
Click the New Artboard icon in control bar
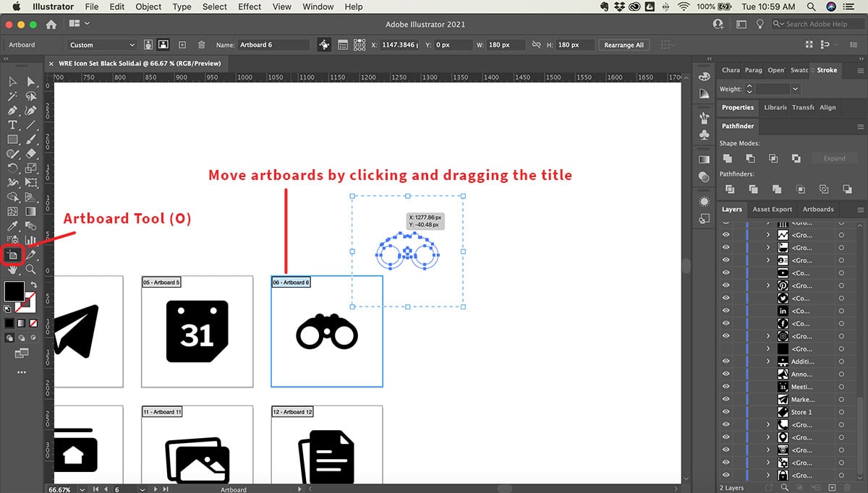(x=182, y=45)
